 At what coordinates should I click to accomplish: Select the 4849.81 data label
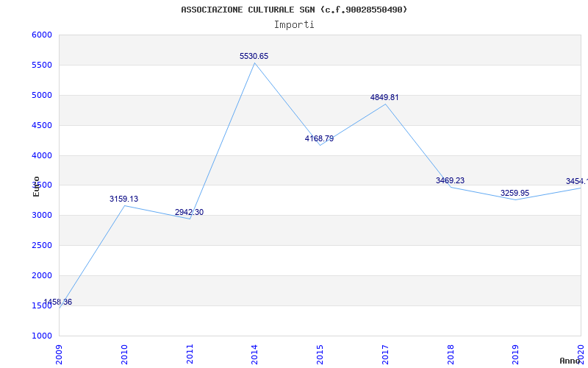(384, 98)
